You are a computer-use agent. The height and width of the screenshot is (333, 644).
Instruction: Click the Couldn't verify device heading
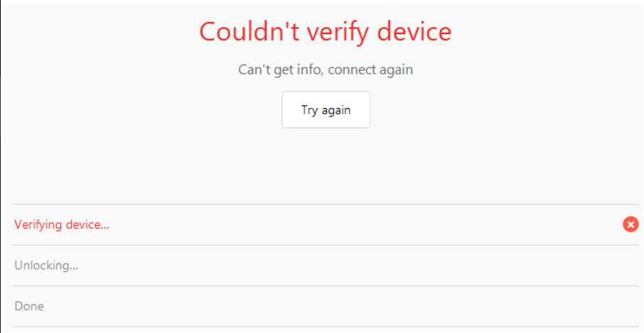click(326, 32)
